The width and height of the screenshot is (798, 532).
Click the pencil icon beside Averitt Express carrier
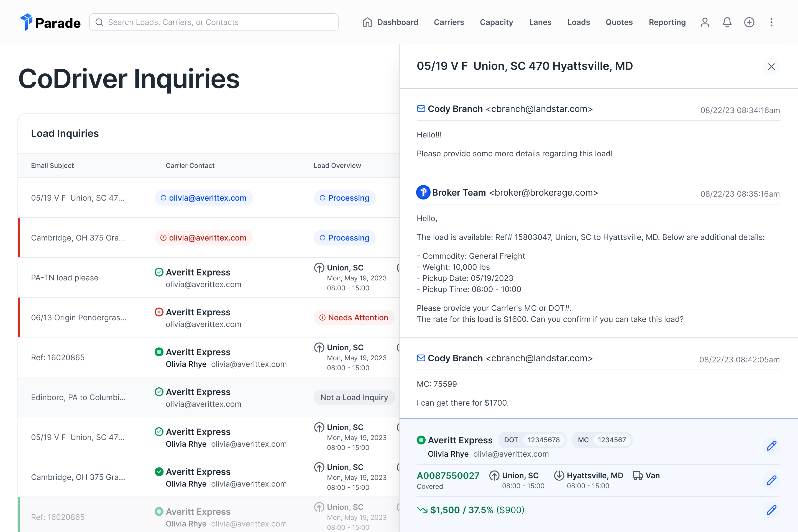tap(771, 446)
